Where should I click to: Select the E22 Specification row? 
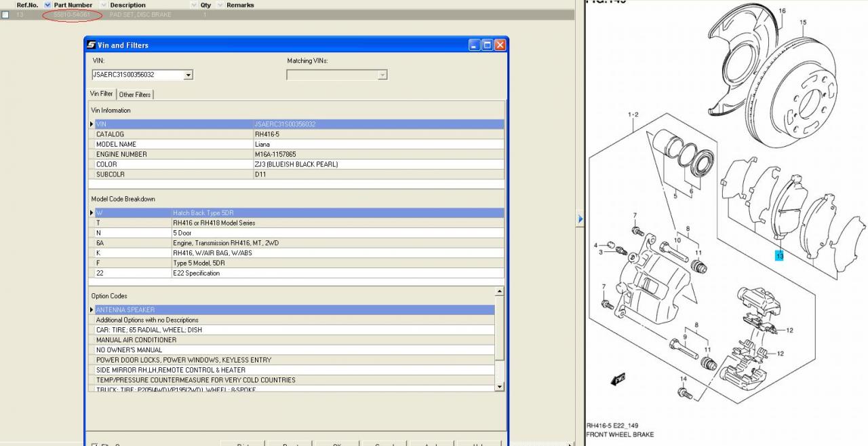(296, 273)
